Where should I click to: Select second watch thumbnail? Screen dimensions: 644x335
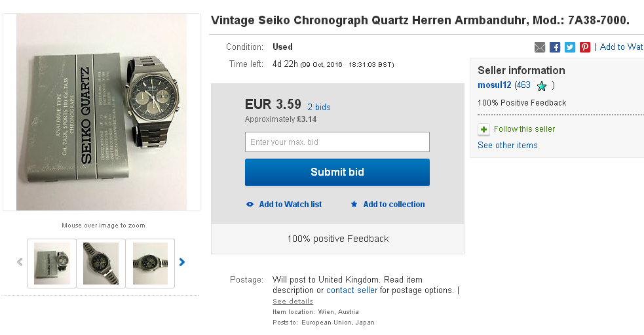101,263
